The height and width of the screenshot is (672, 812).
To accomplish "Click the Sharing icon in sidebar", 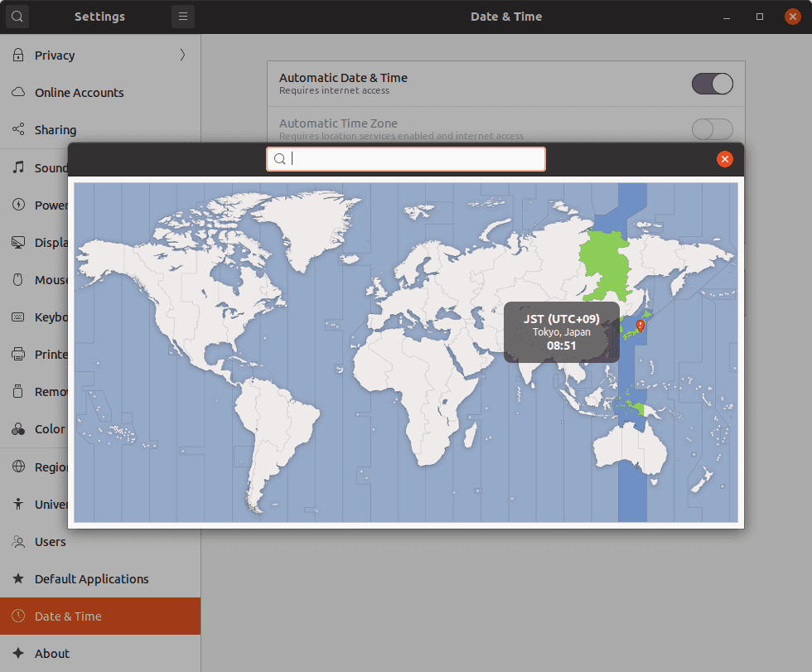I will (17, 130).
